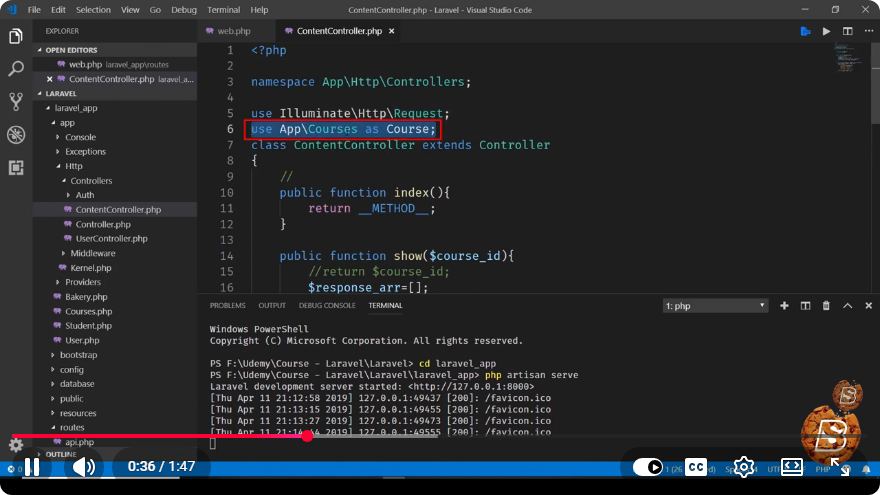Toggle the video autoplay switch
Image resolution: width=880 pixels, height=495 pixels.
(x=648, y=467)
